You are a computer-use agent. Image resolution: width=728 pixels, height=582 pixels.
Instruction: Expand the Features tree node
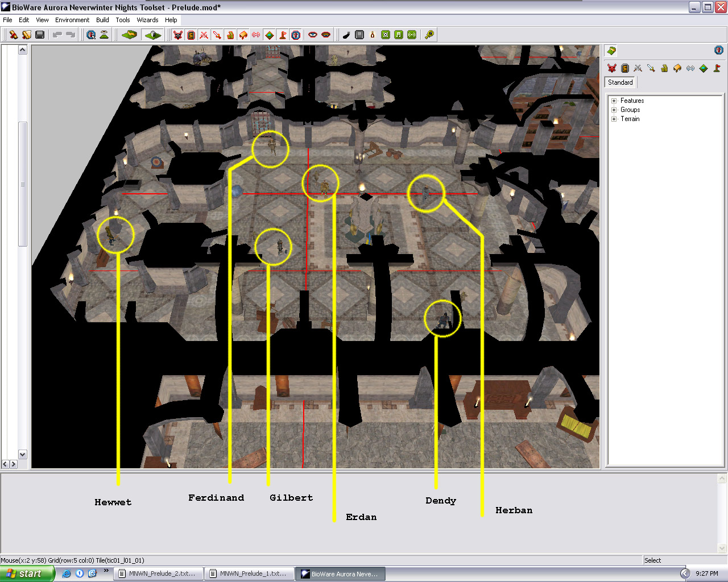(x=614, y=101)
